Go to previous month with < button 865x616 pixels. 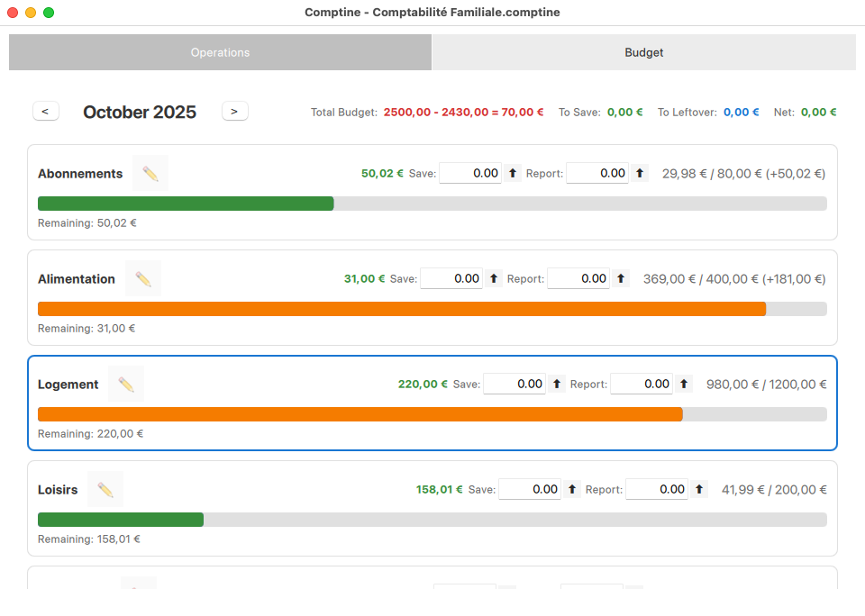pos(45,112)
